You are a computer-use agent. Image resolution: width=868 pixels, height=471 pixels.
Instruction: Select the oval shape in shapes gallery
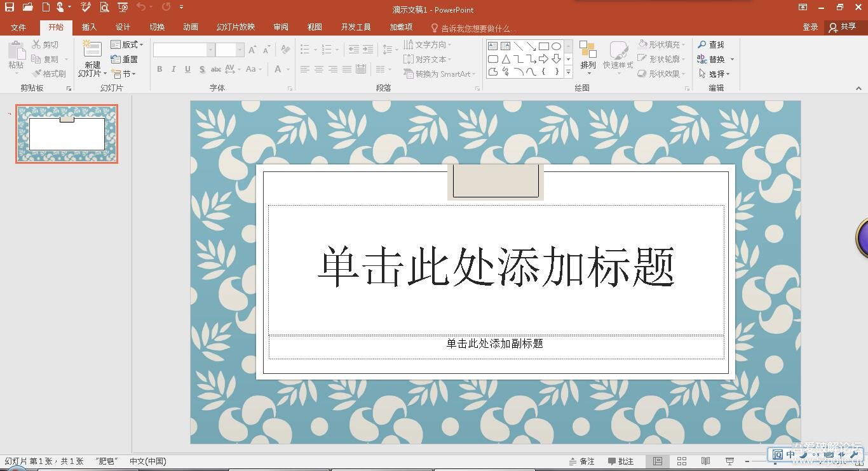click(556, 46)
